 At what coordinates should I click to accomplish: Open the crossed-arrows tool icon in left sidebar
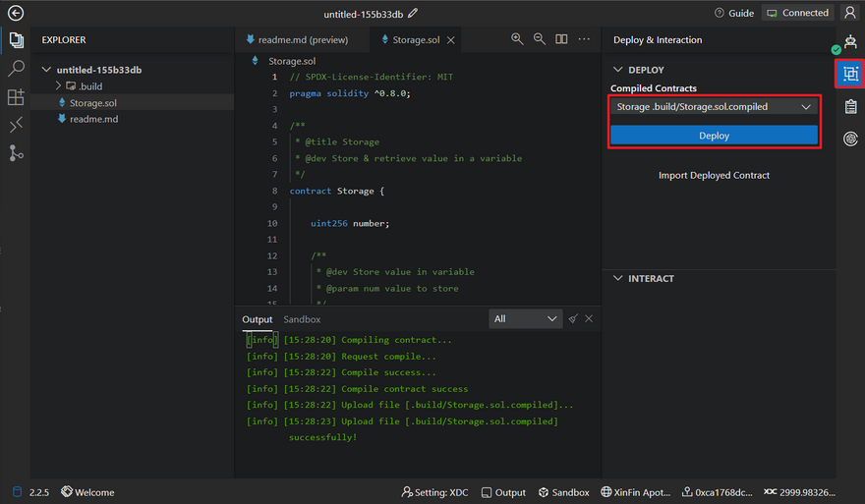(x=16, y=125)
